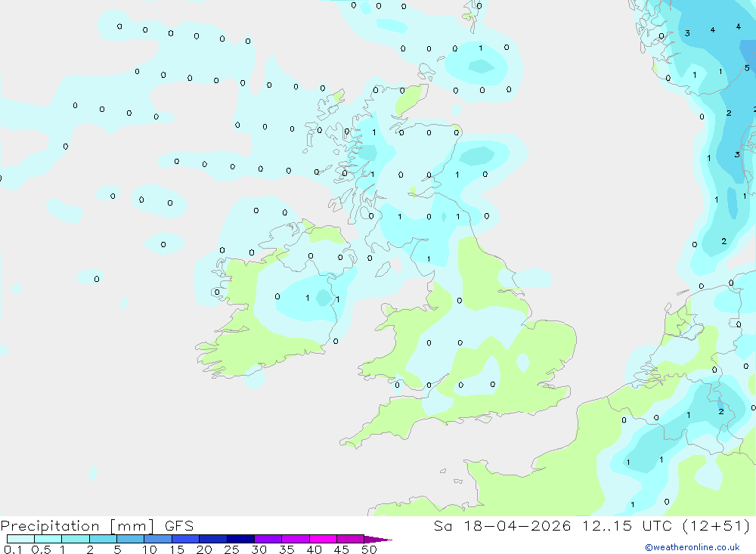756x554 pixels.
Task: Pick the 10–15 mm legend color swatch
Action: coord(158,539)
